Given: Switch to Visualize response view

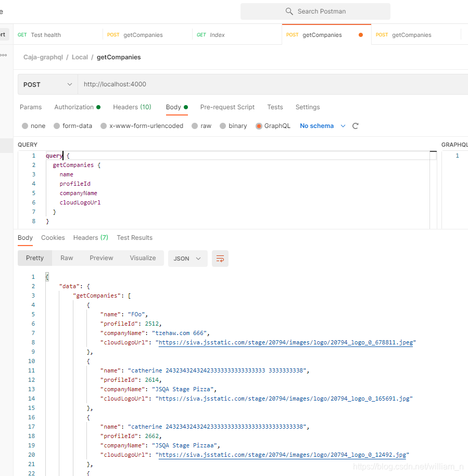Looking at the screenshot, I should tap(143, 258).
